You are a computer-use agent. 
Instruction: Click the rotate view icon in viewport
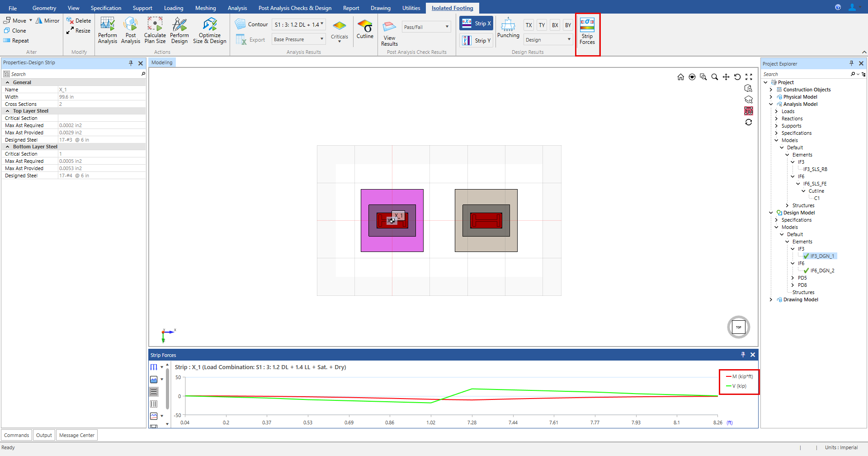(737, 77)
